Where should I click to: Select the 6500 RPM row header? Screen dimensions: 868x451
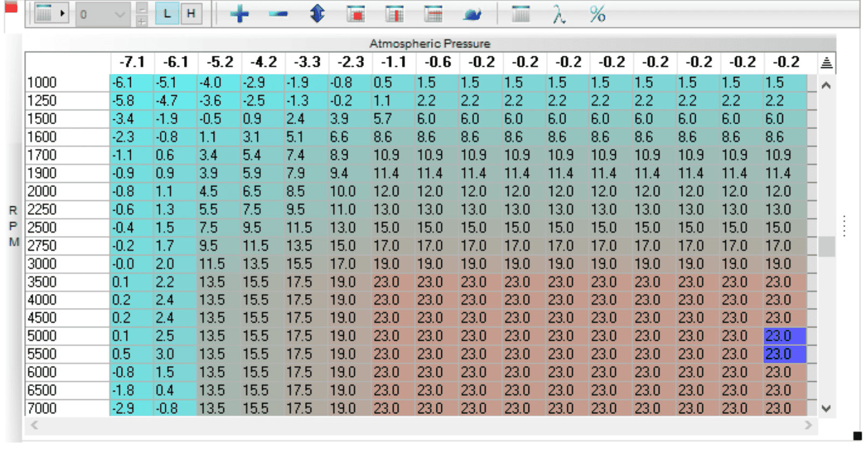click(x=68, y=390)
